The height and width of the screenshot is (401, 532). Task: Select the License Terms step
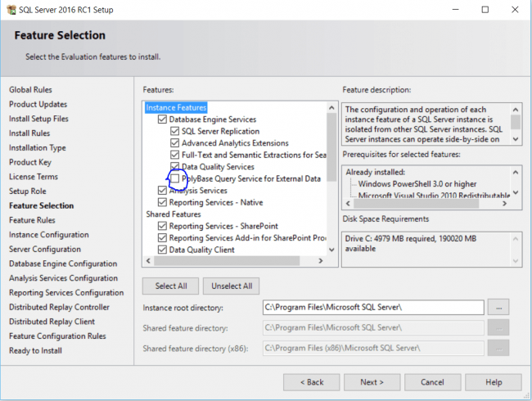click(x=34, y=177)
